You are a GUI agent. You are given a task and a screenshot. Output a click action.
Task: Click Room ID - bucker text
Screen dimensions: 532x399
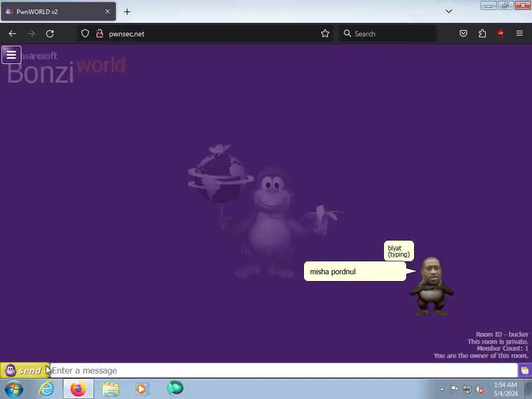coord(502,334)
